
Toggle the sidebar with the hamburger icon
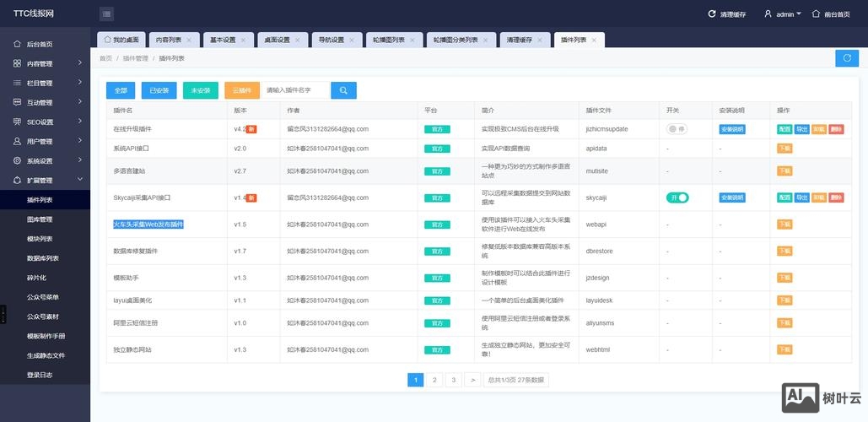pyautogui.click(x=107, y=14)
